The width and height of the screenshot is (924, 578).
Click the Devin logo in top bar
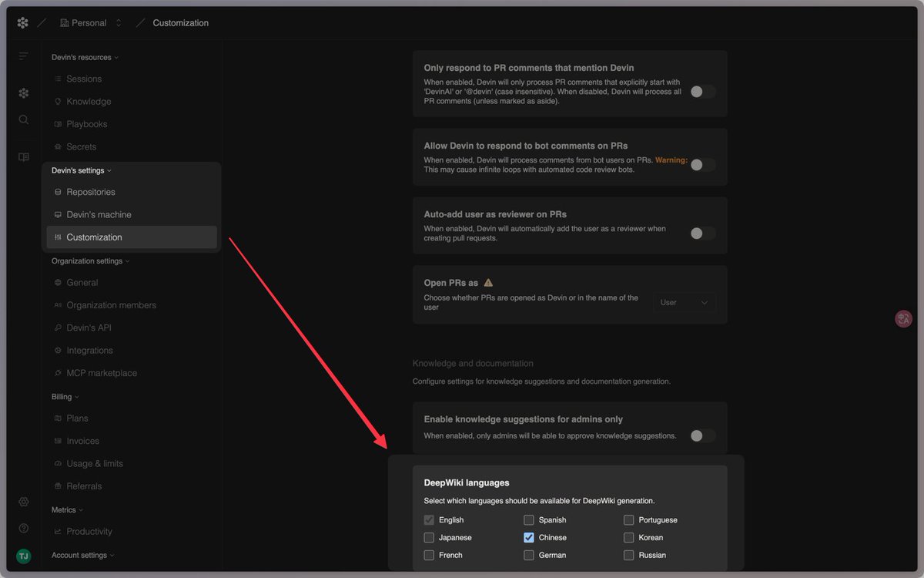click(23, 23)
